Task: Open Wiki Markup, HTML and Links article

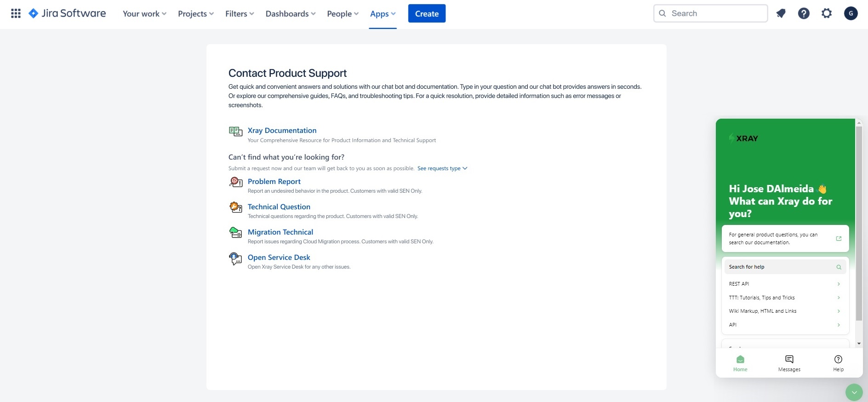Action: pos(785,311)
